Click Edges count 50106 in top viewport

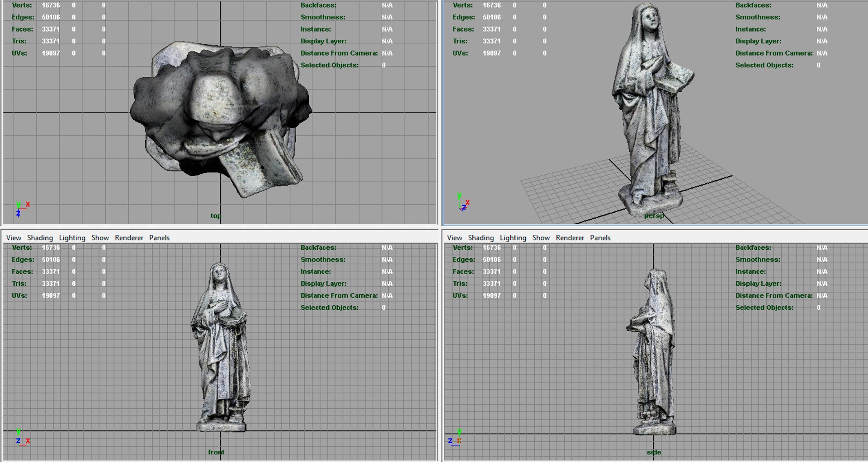[x=51, y=17]
